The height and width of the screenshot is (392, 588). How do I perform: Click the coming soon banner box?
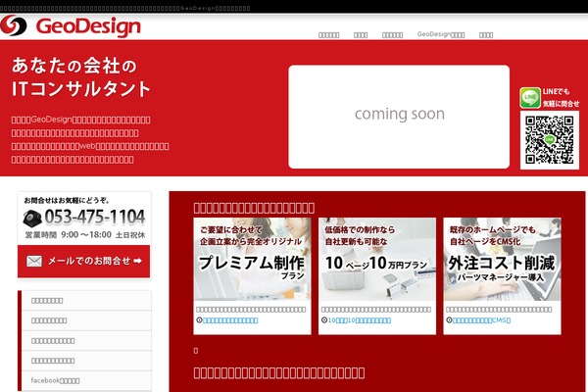399,117
